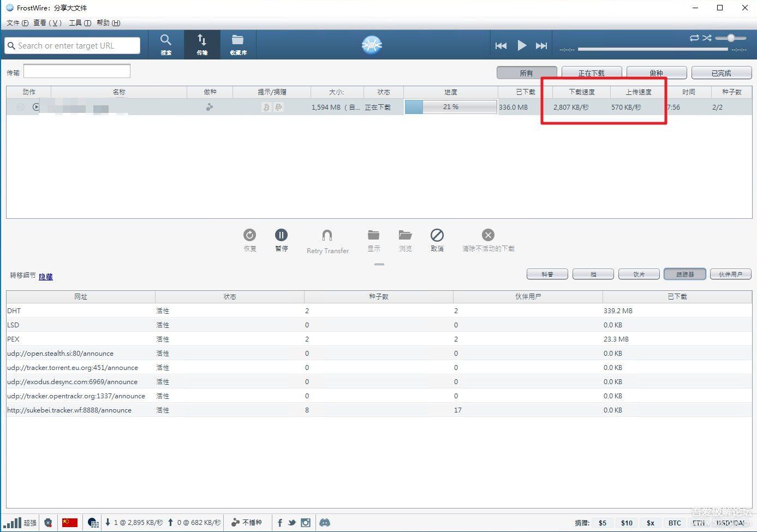Image resolution: width=757 pixels, height=532 pixels.
Task: Toggle shuffle mode in the player
Action: pos(707,38)
